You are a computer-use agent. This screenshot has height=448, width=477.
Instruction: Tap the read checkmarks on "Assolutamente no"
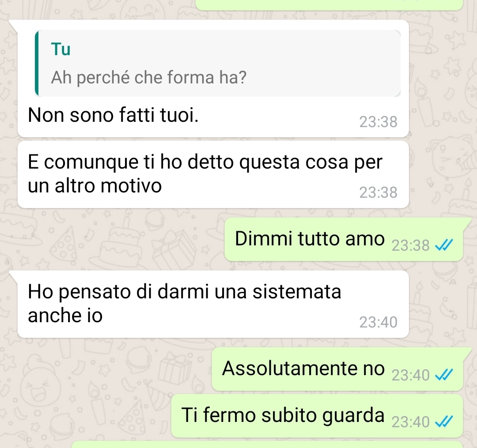click(x=444, y=374)
